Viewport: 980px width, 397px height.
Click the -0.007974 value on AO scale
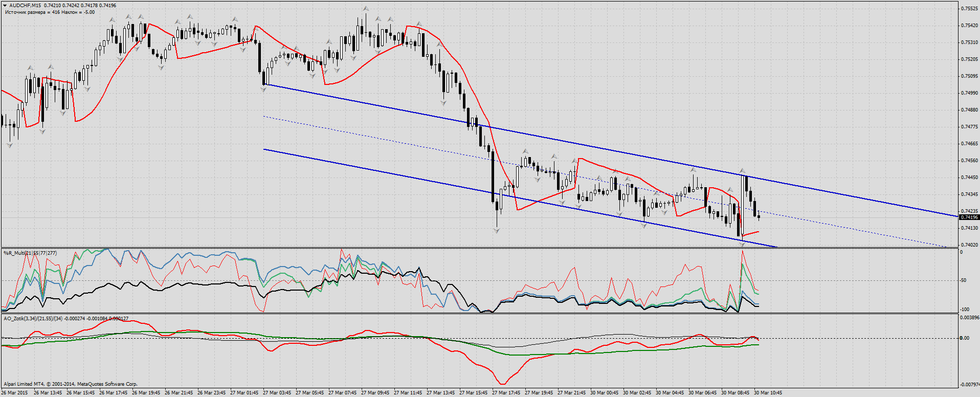tap(970, 384)
